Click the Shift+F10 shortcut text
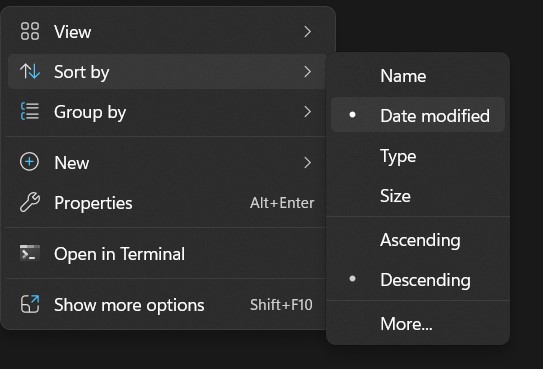 click(x=281, y=305)
